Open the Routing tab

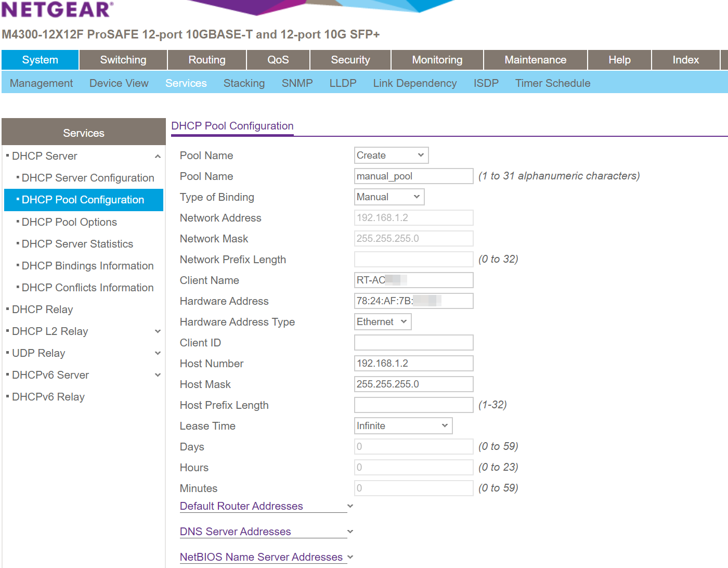(x=206, y=59)
